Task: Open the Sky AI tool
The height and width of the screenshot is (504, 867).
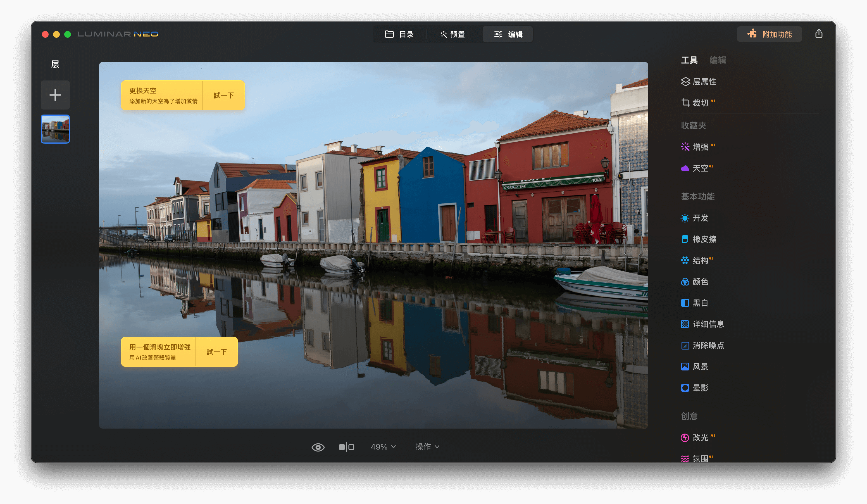Action: (x=700, y=168)
